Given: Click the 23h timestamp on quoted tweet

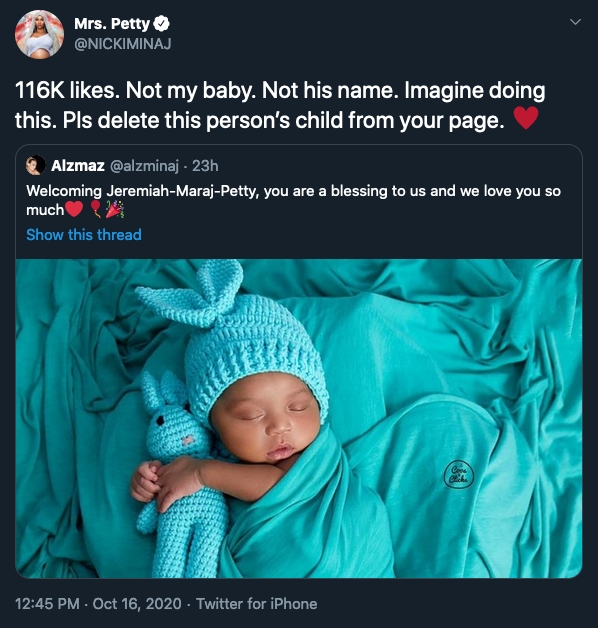Looking at the screenshot, I should (205, 166).
